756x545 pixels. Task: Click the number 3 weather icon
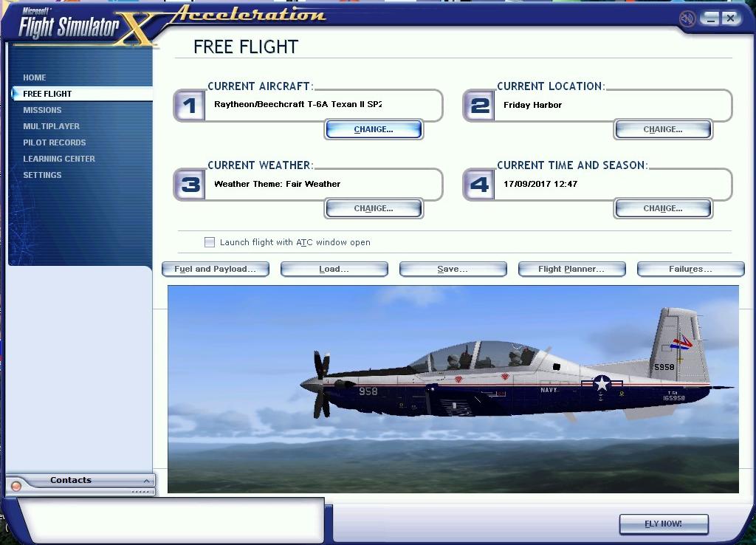click(190, 184)
